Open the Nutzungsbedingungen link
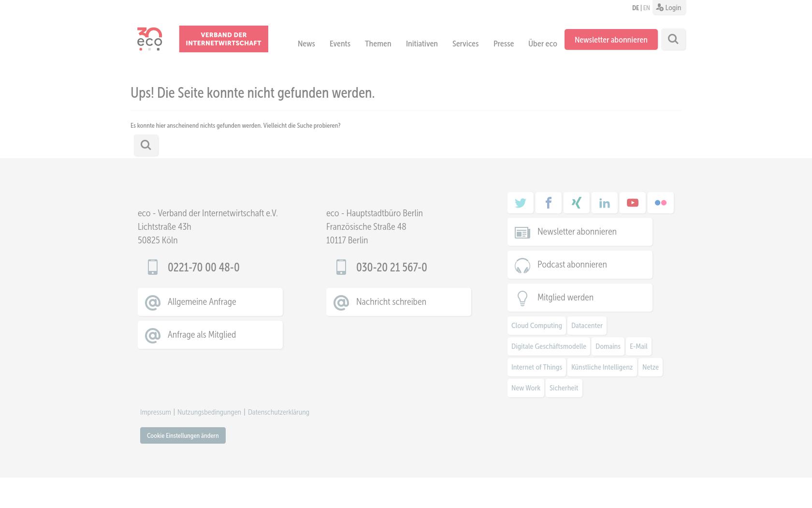This screenshot has width=812, height=508. (x=209, y=412)
